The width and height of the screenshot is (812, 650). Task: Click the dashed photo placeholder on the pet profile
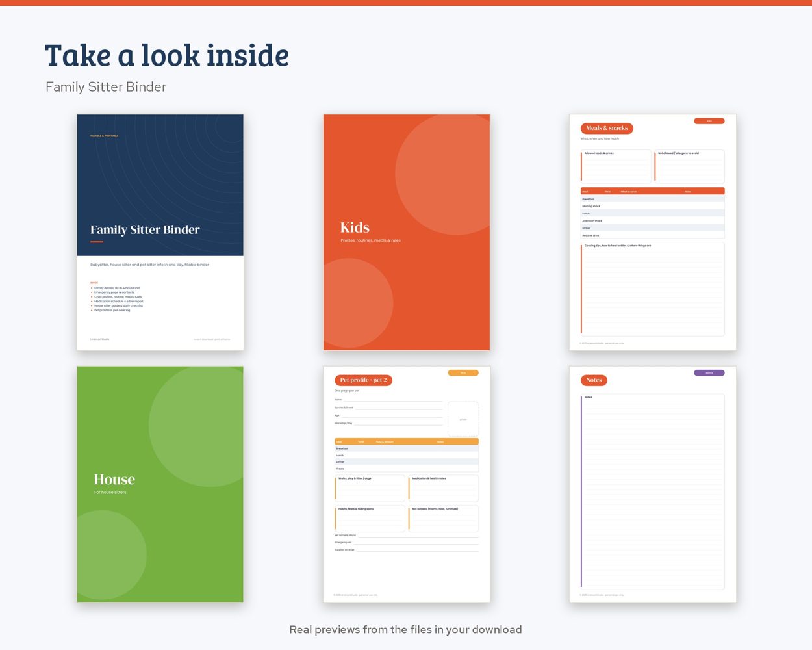click(463, 419)
